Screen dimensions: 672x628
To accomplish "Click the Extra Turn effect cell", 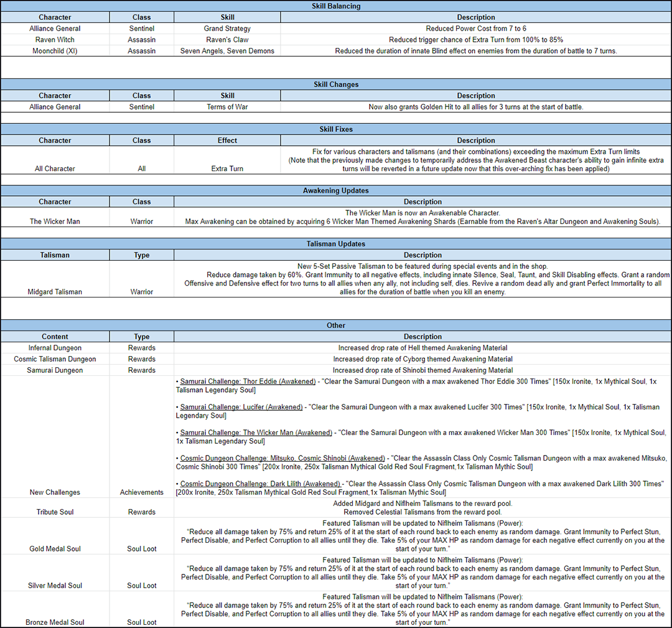I will click(227, 169).
